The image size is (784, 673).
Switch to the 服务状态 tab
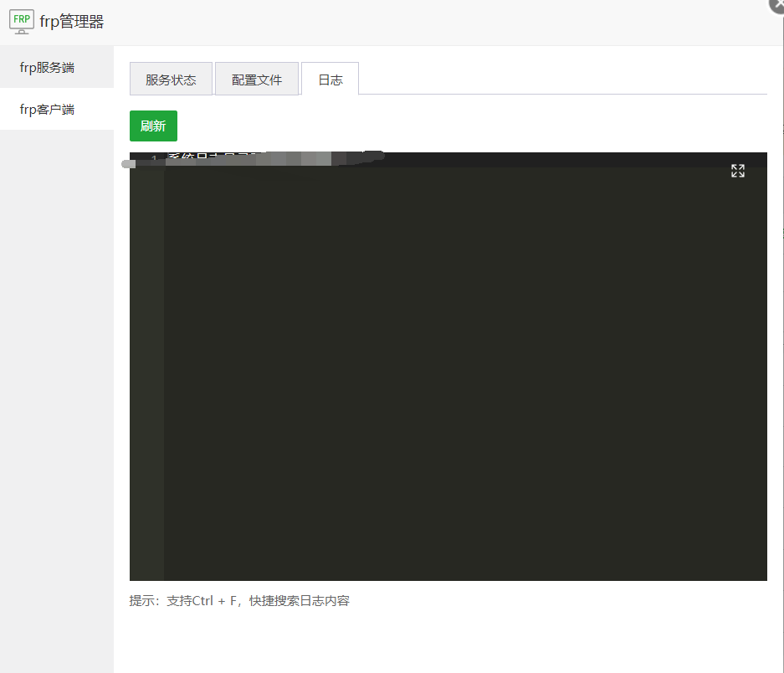[x=171, y=80]
